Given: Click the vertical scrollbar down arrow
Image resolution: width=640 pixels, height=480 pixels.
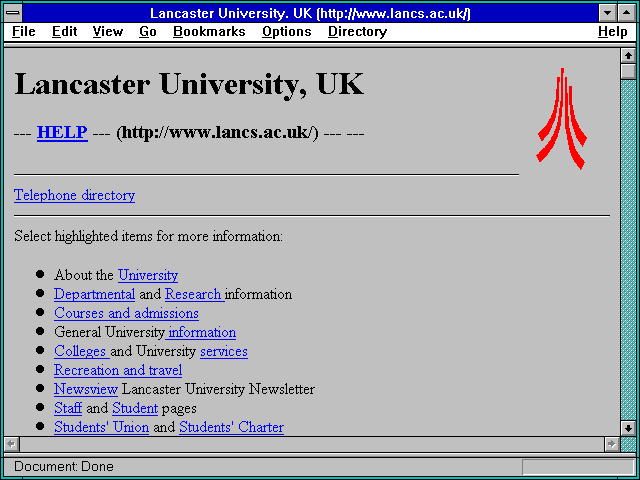Looking at the screenshot, I should (628, 428).
